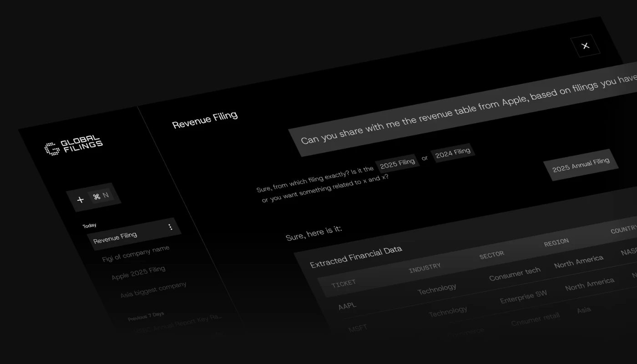Click the Consumer tech sector cell
637x364 pixels.
click(515, 274)
